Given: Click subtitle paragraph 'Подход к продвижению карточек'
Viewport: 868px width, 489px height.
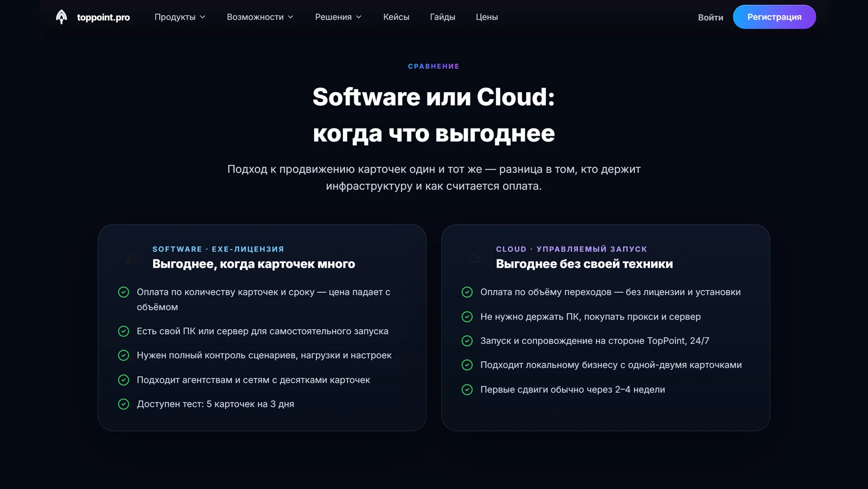Looking at the screenshot, I should [434, 177].
